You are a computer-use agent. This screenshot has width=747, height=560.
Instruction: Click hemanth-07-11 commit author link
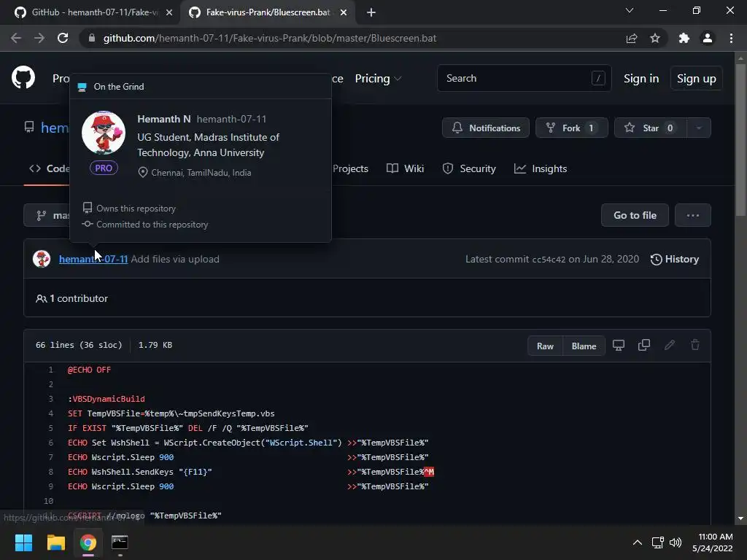coord(93,259)
